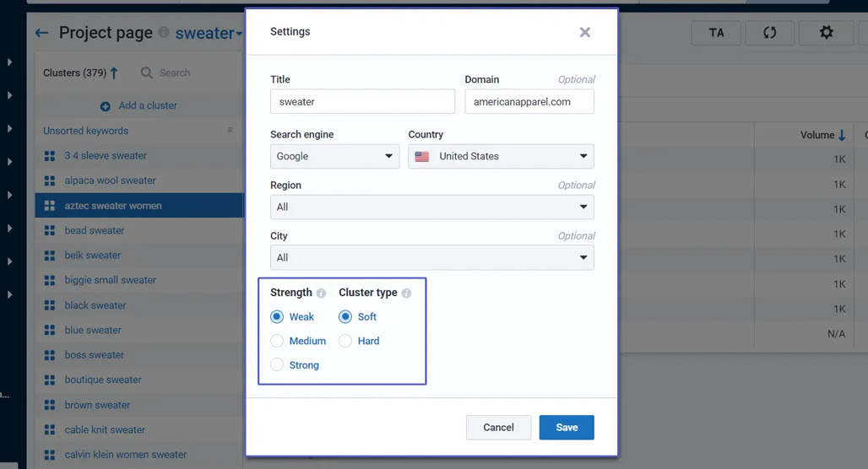
Task: Select the Soft cluster type
Action: [345, 317]
